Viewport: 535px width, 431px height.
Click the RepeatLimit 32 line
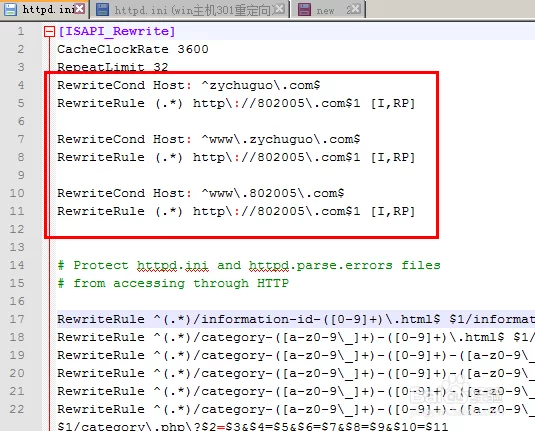[x=113, y=67]
